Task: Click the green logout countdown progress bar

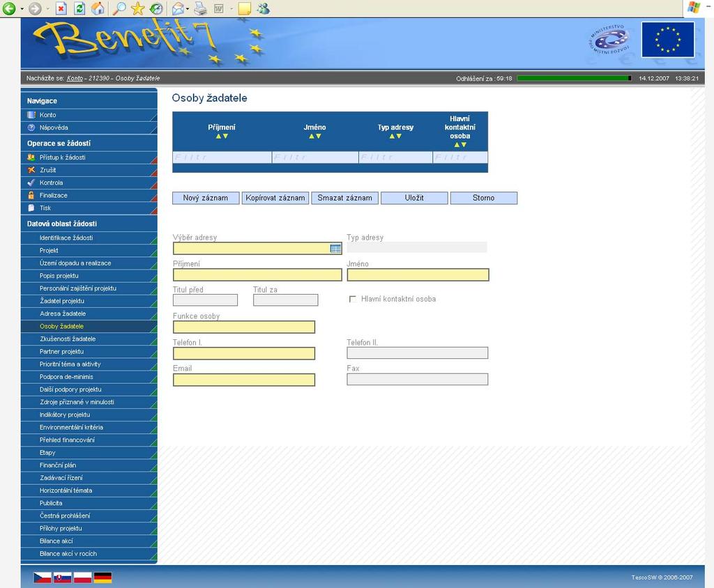Action: [575, 78]
